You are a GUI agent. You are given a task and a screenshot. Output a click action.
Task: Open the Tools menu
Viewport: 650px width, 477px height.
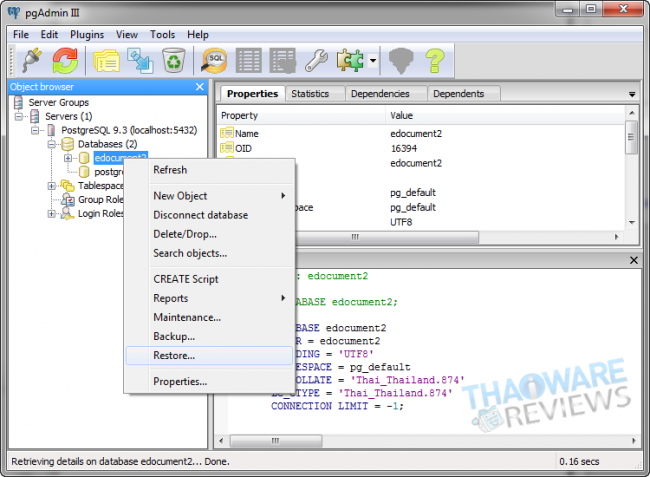tap(162, 34)
